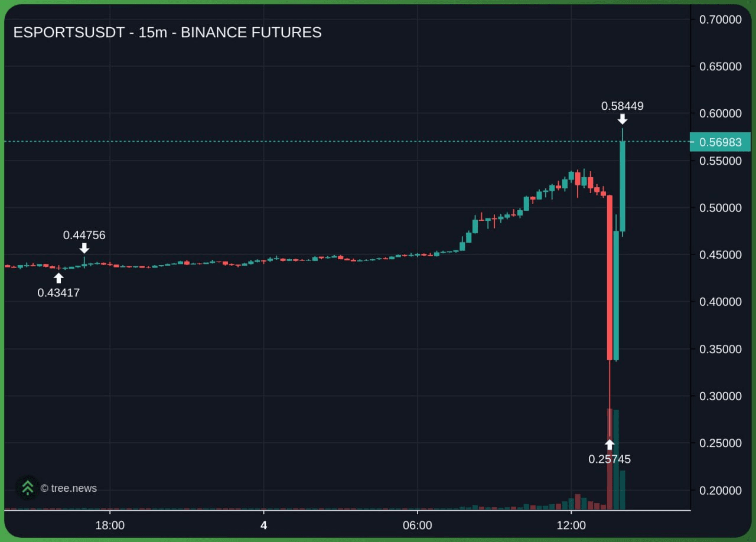Click the 0.25745 low price label
Screen dimensions: 756x542
click(x=610, y=459)
